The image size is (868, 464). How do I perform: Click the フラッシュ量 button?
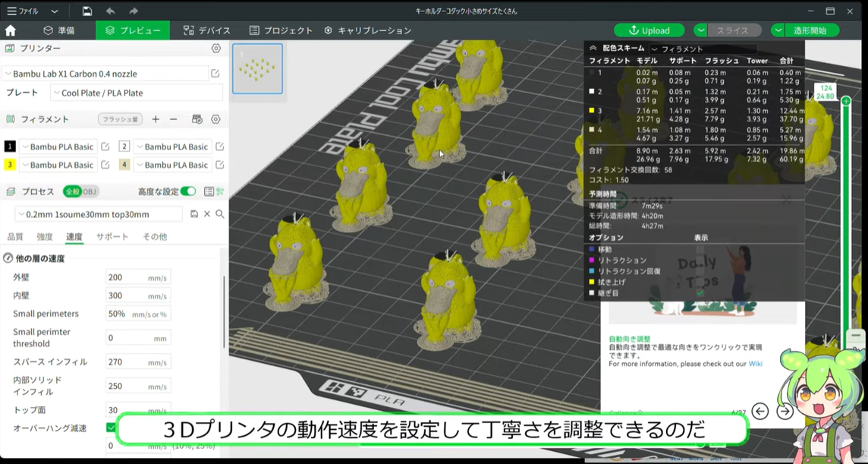(120, 119)
